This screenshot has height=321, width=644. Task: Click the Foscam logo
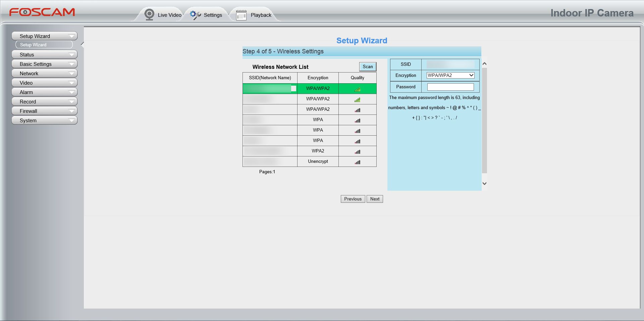(x=42, y=12)
